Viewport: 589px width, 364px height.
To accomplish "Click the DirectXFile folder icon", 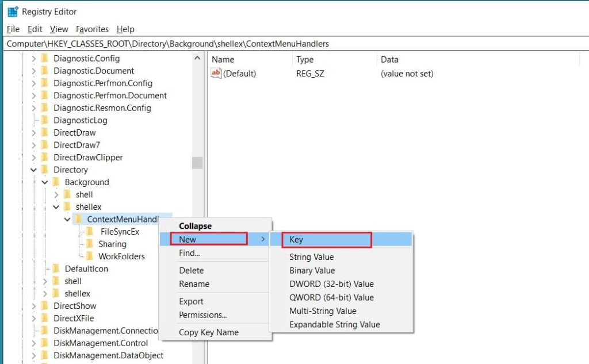I will tap(44, 319).
